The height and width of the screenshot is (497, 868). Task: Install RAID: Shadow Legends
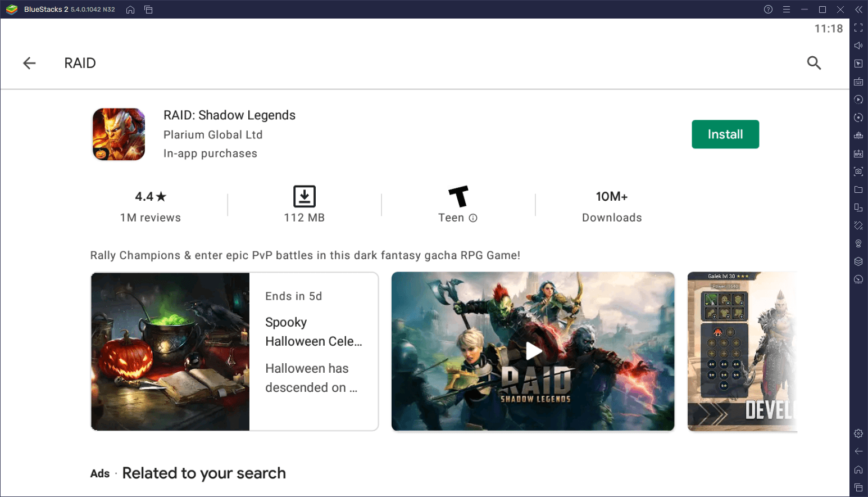coord(725,134)
